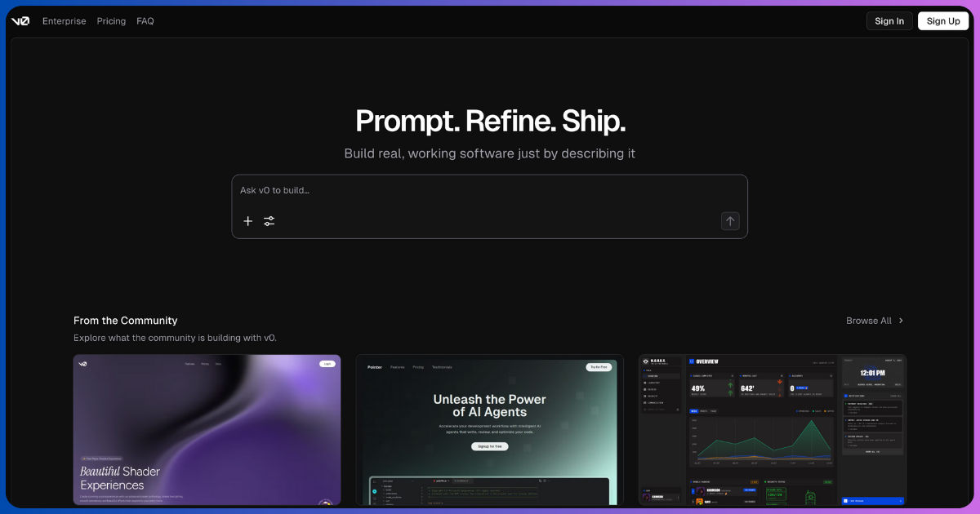Image resolution: width=980 pixels, height=514 pixels.
Task: Click the chevron next to Browse All
Action: 901,321
